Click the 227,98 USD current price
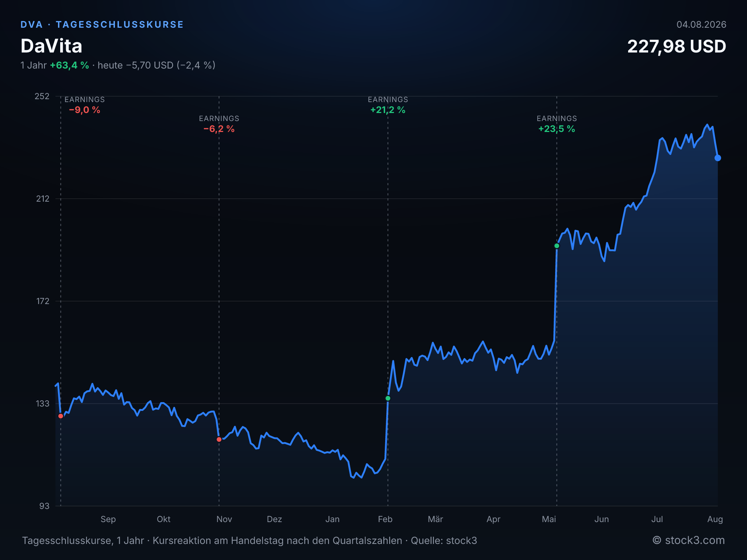The height and width of the screenshot is (560, 747). [x=677, y=46]
